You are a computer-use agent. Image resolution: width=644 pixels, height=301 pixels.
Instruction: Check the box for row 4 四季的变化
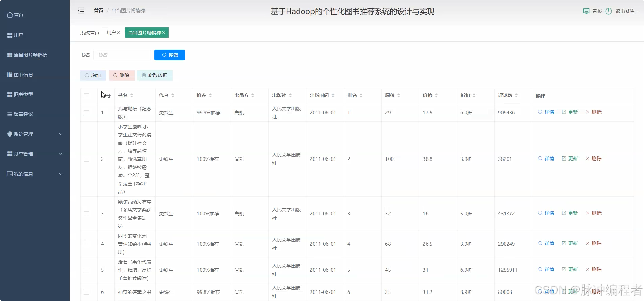(x=87, y=244)
